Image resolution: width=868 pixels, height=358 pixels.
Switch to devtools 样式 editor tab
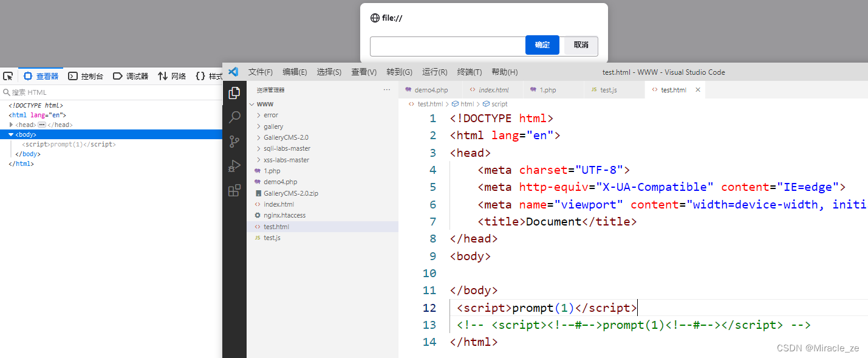(x=208, y=76)
